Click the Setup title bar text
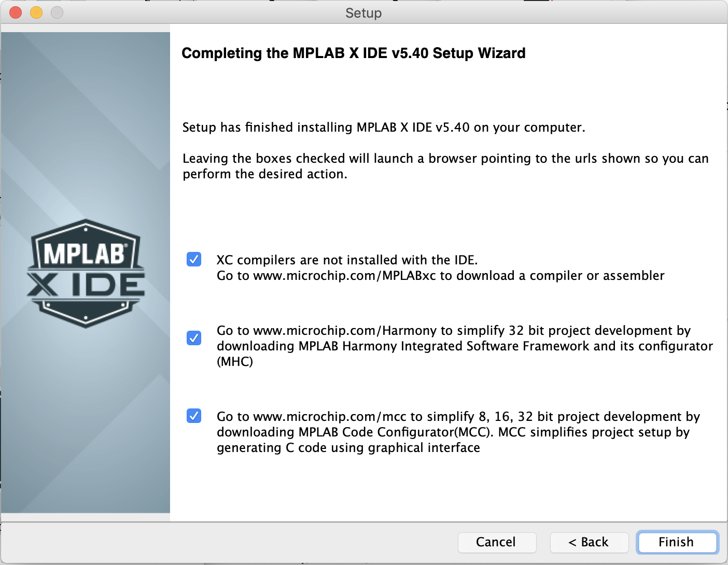The height and width of the screenshot is (565, 728). pos(363,13)
